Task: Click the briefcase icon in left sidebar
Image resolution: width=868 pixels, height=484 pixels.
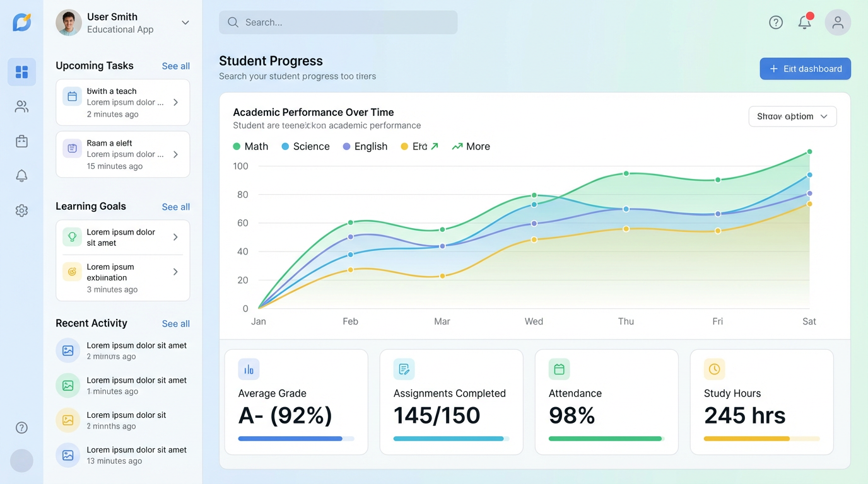Action: coord(21,141)
